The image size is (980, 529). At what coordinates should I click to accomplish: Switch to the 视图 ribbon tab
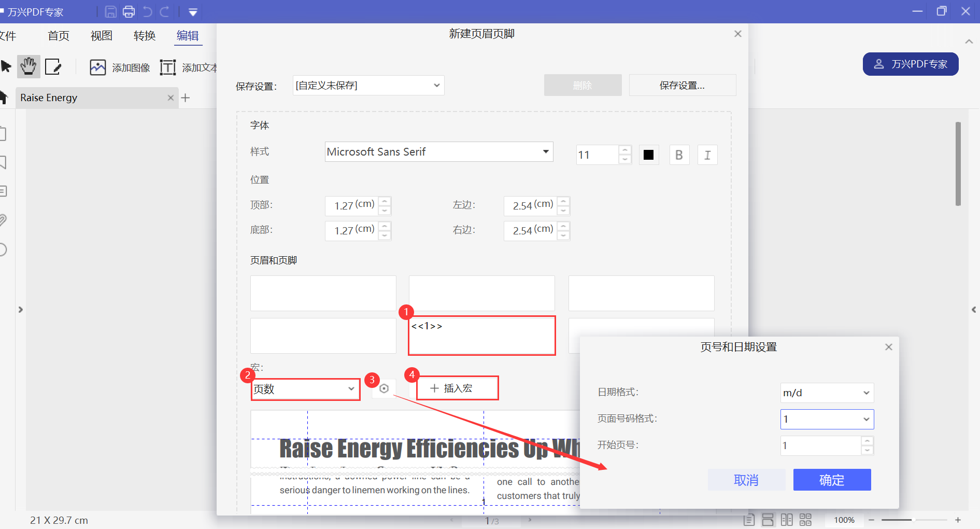coord(101,35)
